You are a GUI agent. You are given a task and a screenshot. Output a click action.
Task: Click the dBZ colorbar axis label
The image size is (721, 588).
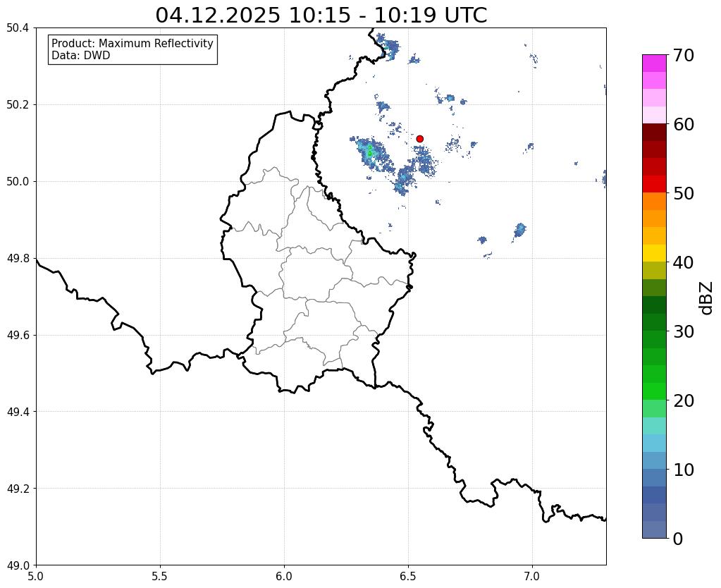click(707, 298)
